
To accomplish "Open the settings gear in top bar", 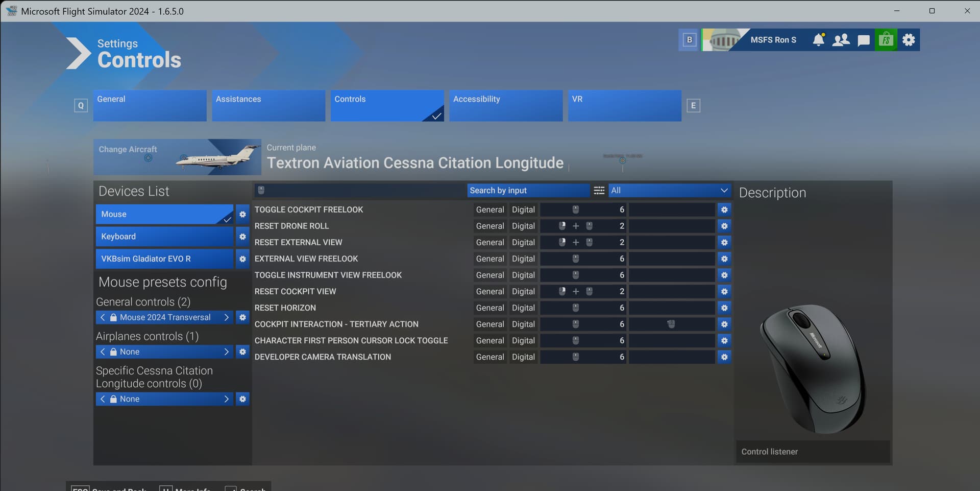I will (909, 40).
